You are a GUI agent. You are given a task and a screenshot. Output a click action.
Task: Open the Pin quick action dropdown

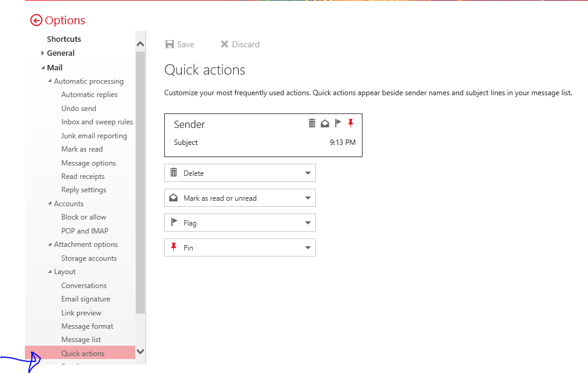(x=308, y=248)
